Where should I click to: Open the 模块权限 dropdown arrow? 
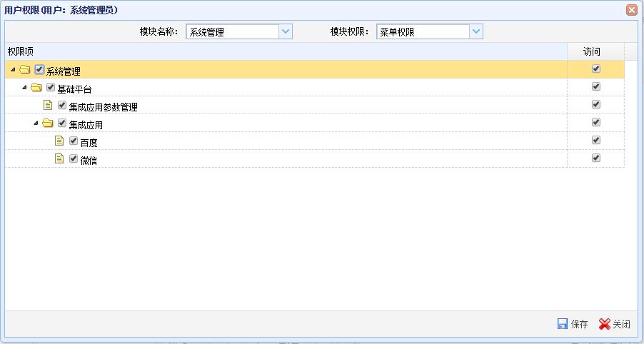[476, 31]
